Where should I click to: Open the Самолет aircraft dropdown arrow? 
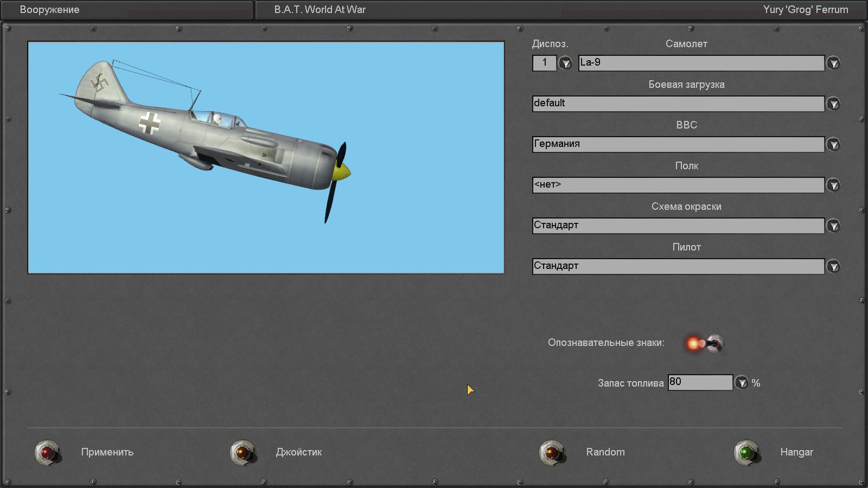833,63
